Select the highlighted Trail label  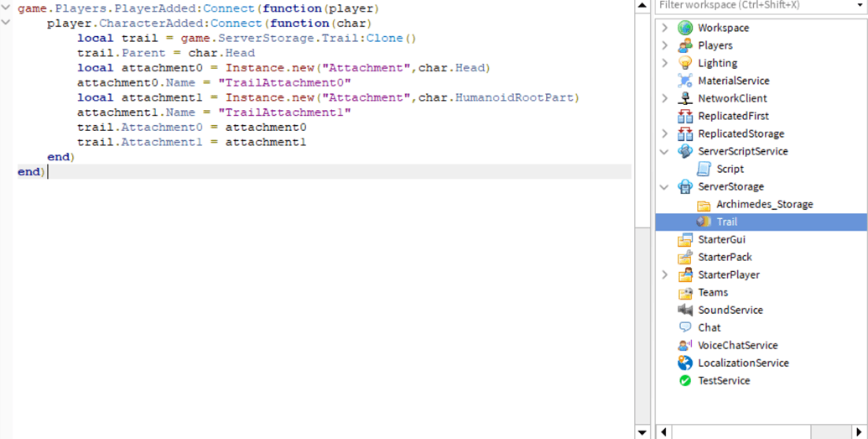point(726,222)
